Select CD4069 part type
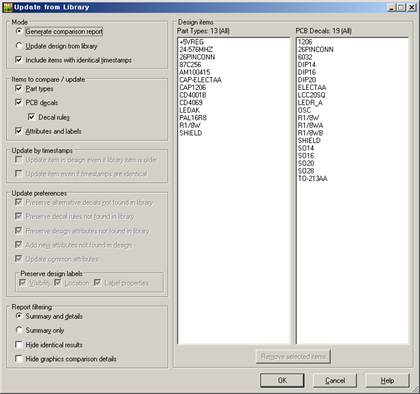Screen dimensions: 420x394 click(x=191, y=103)
